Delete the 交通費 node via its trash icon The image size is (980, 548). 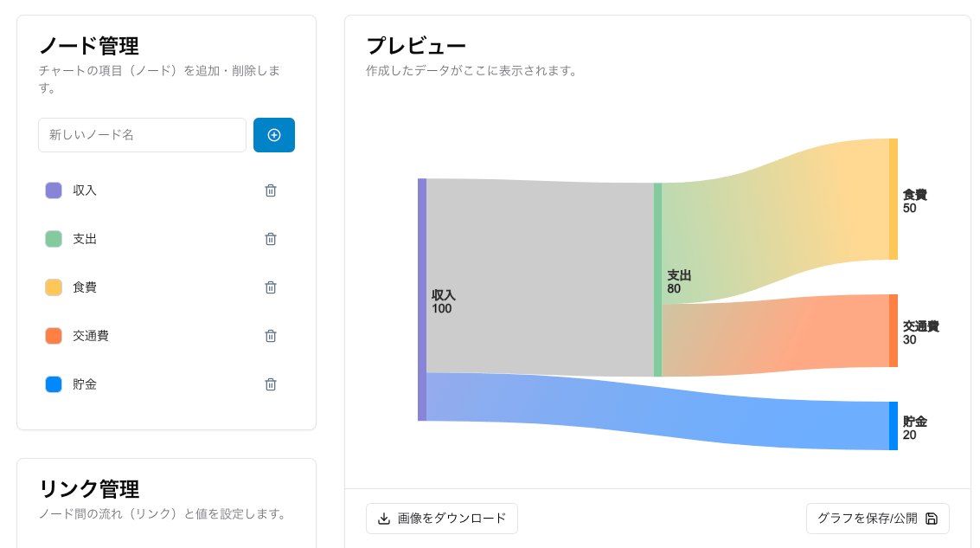point(270,335)
